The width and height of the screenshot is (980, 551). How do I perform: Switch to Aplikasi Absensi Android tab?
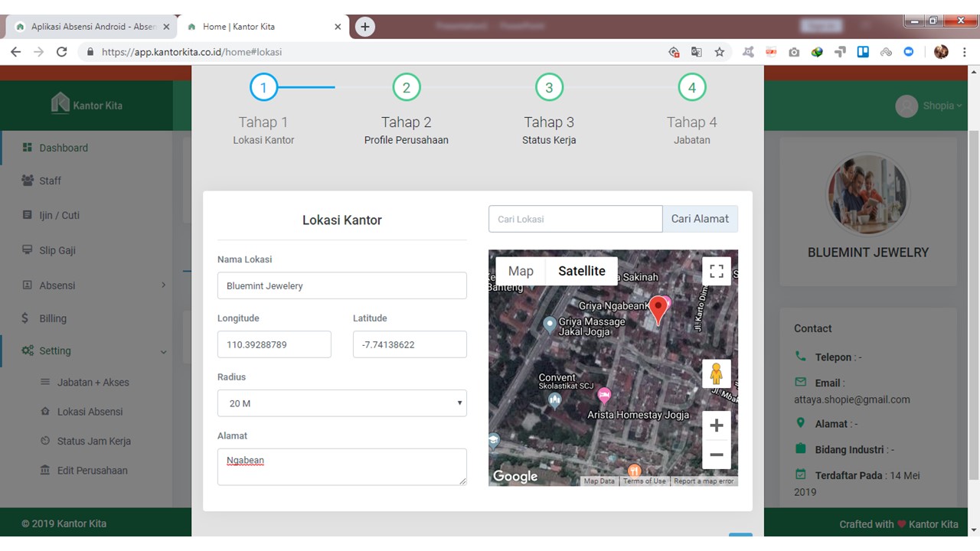point(92,27)
